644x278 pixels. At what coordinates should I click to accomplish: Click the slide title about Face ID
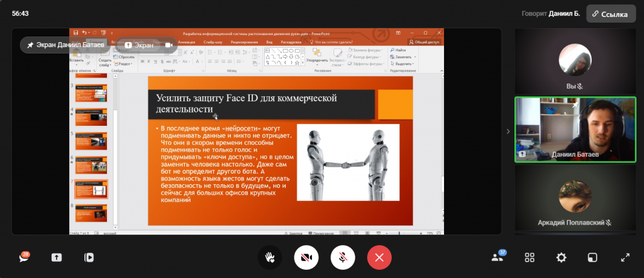point(261,104)
